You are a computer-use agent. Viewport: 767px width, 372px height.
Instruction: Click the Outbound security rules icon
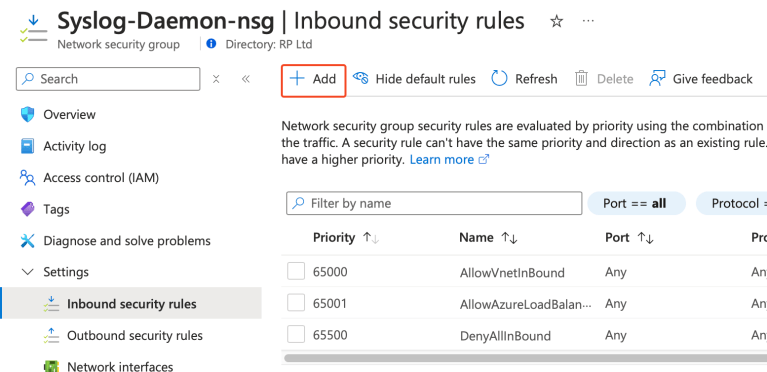[x=51, y=335]
